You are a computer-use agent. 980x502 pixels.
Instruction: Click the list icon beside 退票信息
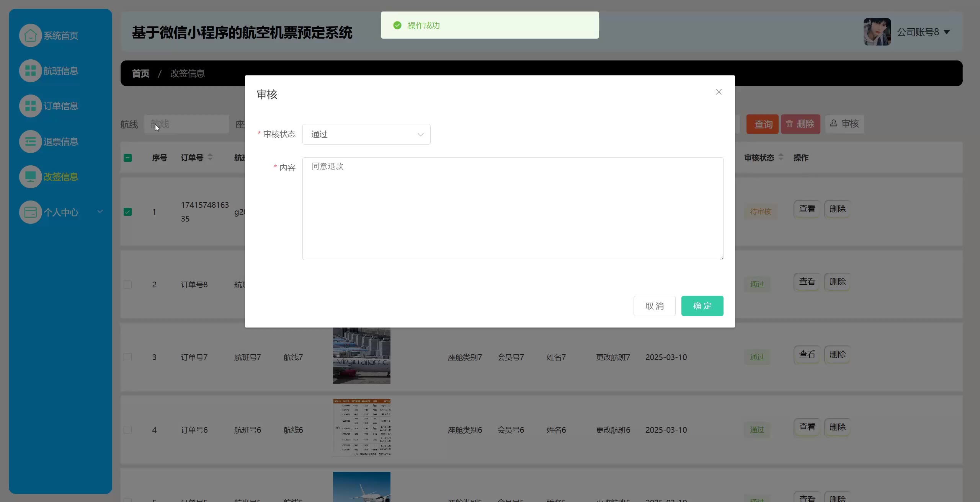click(30, 142)
